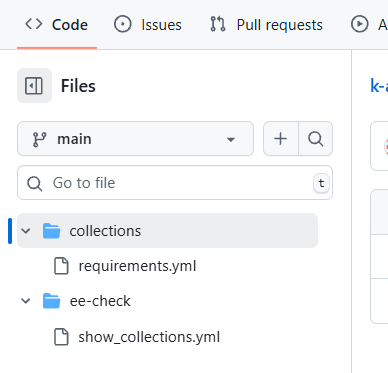Collapse the ee-check folder chevron

(26, 301)
